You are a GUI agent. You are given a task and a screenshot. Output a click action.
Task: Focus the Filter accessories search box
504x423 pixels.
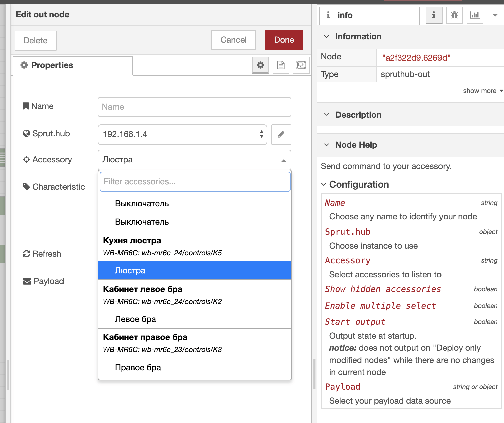[195, 182]
